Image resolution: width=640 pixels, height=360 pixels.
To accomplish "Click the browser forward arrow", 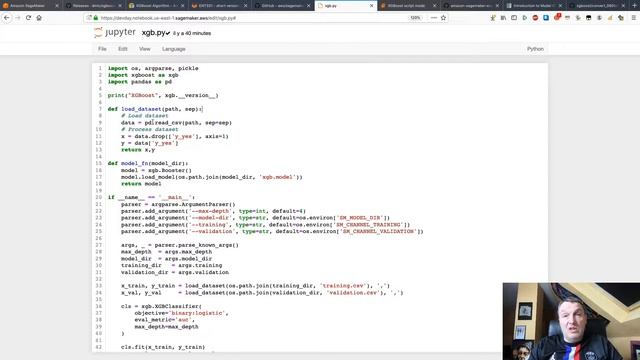I will click(x=18, y=18).
